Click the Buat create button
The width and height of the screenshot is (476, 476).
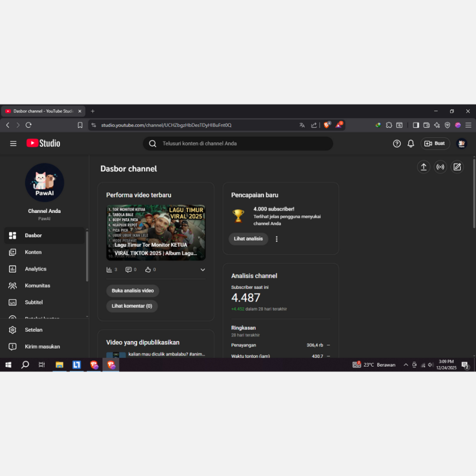click(435, 143)
